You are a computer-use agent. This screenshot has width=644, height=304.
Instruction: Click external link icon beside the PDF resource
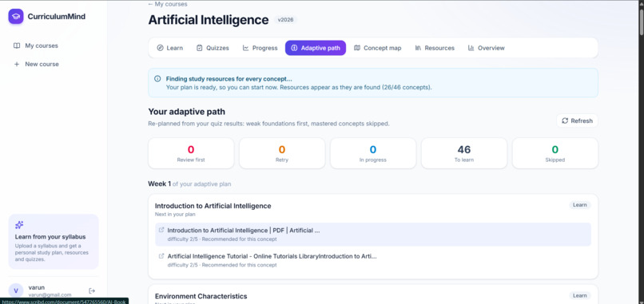(x=161, y=230)
